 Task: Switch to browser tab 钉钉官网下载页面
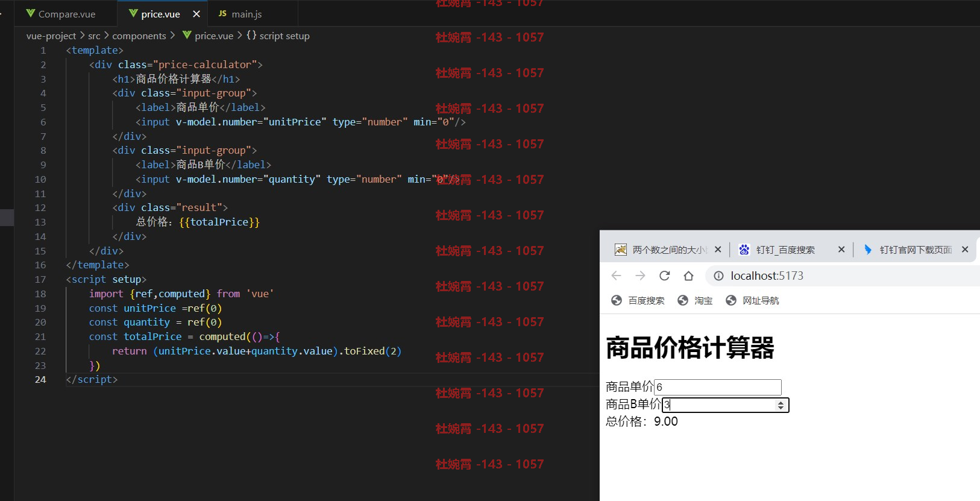coord(916,250)
